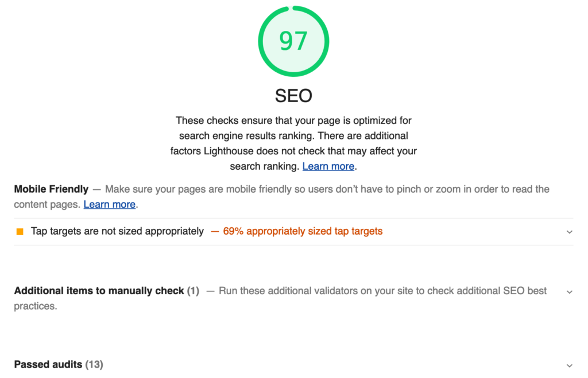Screen dimensions: 588x378
Task: Click the (1) manual check count
Action: click(x=193, y=291)
